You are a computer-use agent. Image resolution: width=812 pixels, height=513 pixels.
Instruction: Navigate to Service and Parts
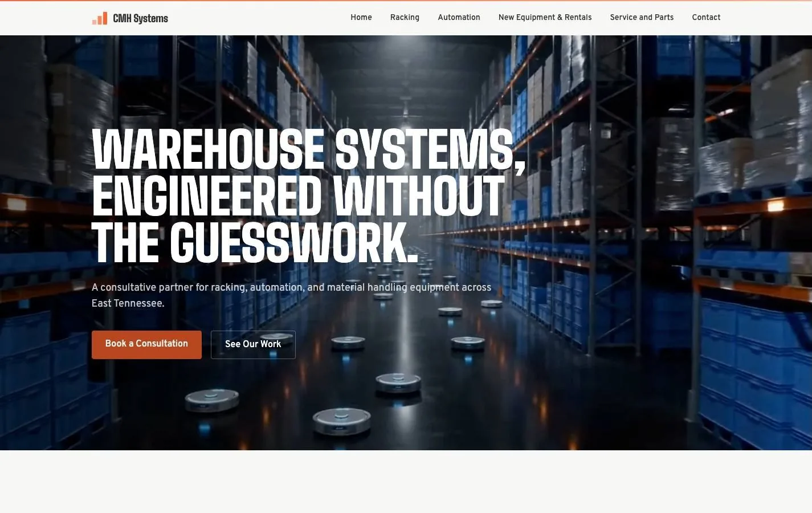point(642,18)
